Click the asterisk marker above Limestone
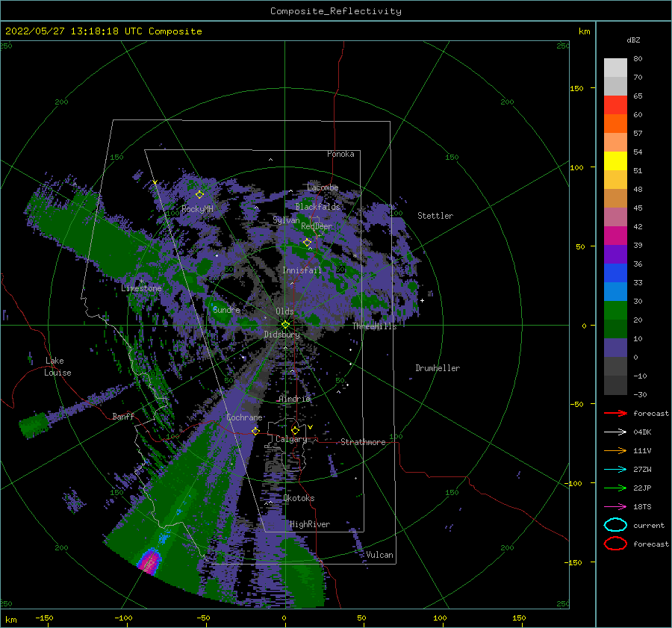This screenshot has width=672, height=628. 141,282
